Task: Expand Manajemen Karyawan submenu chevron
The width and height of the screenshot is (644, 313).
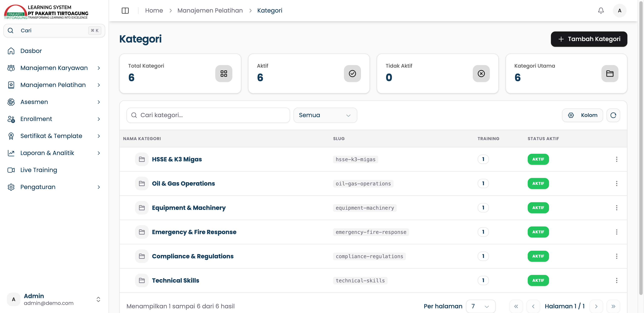Action: pos(99,68)
